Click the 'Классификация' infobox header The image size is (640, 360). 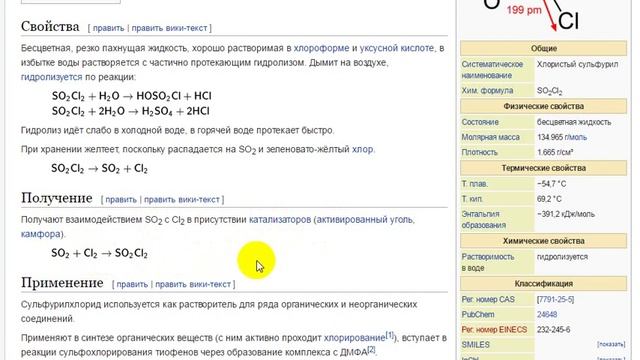(544, 284)
